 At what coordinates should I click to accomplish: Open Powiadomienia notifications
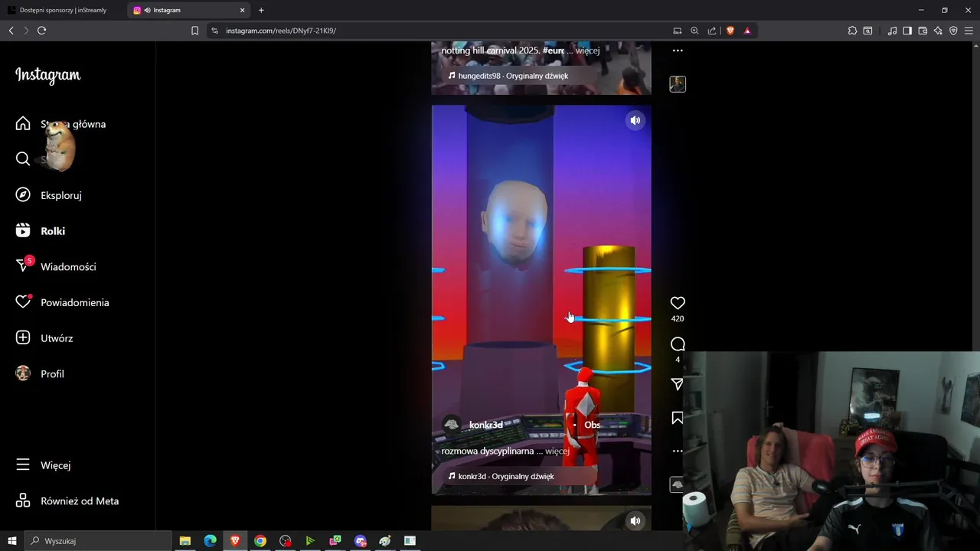click(x=62, y=302)
